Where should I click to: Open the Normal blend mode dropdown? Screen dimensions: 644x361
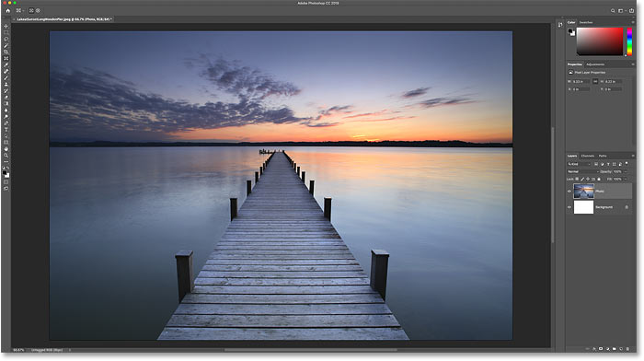(582, 171)
